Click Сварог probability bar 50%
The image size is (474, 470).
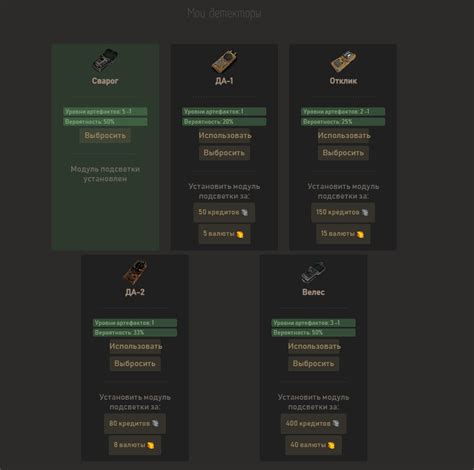coord(105,122)
